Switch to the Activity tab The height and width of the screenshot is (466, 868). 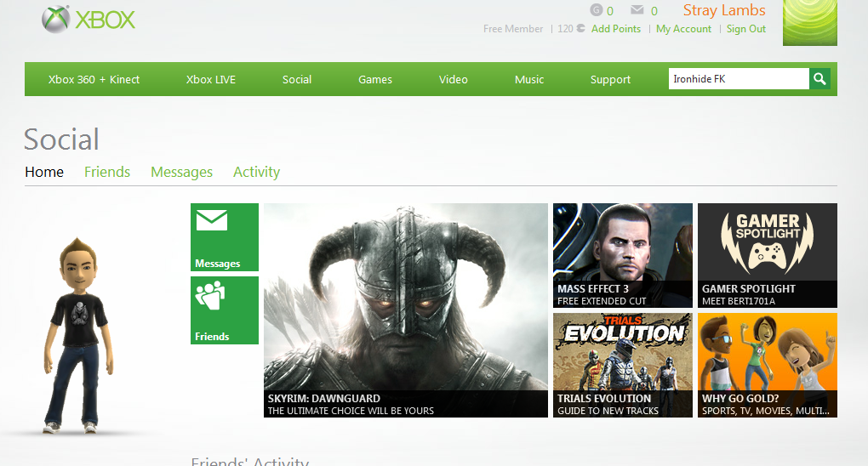(x=256, y=172)
